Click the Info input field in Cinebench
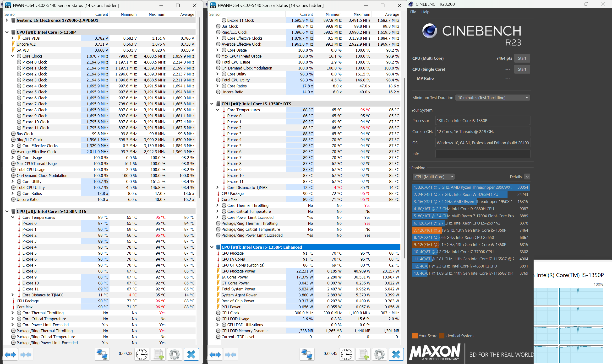Image resolution: width=612 pixels, height=364 pixels. [x=483, y=154]
